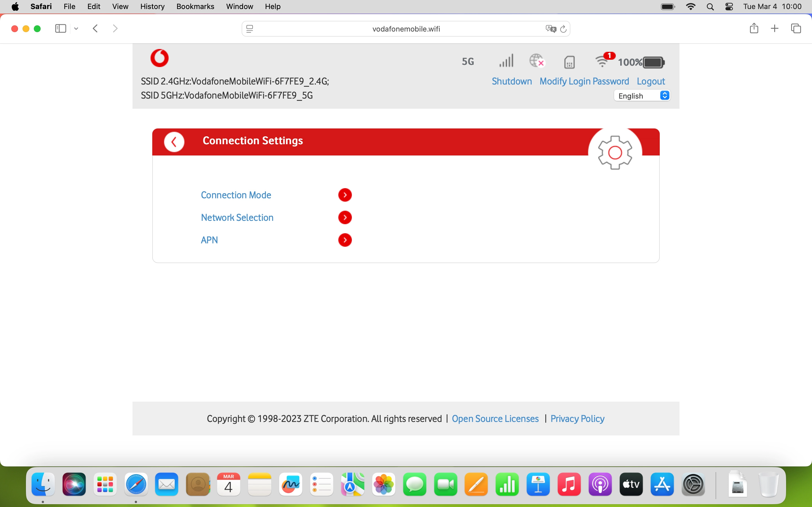This screenshot has width=812, height=507.
Task: Open the English language dropdown
Action: (642, 96)
